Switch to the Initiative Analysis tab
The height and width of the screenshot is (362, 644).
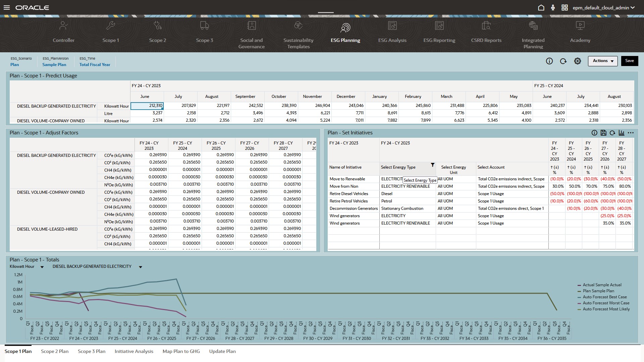coord(134,351)
